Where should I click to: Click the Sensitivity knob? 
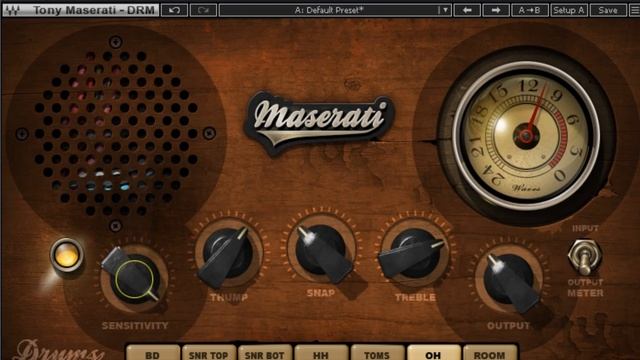[133, 279]
